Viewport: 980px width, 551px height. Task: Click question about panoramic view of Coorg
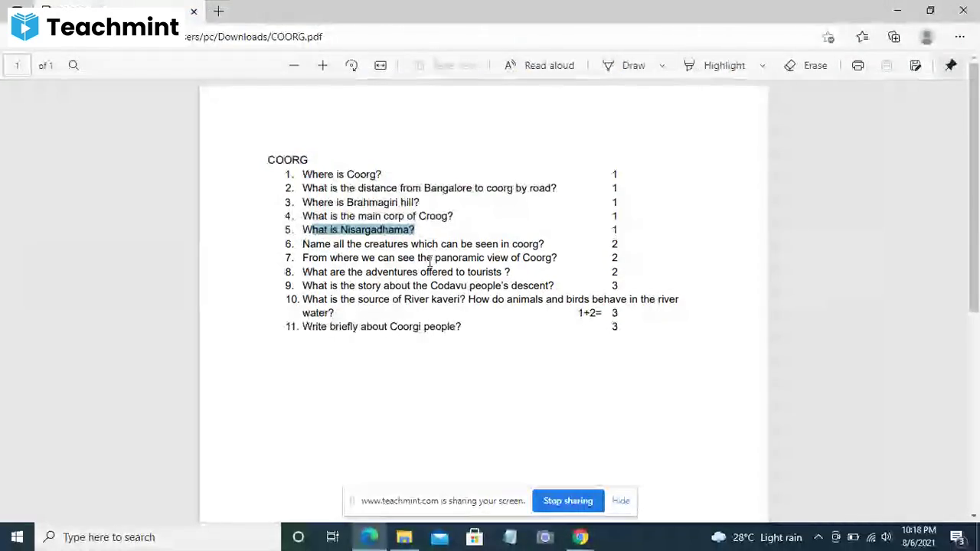430,258
